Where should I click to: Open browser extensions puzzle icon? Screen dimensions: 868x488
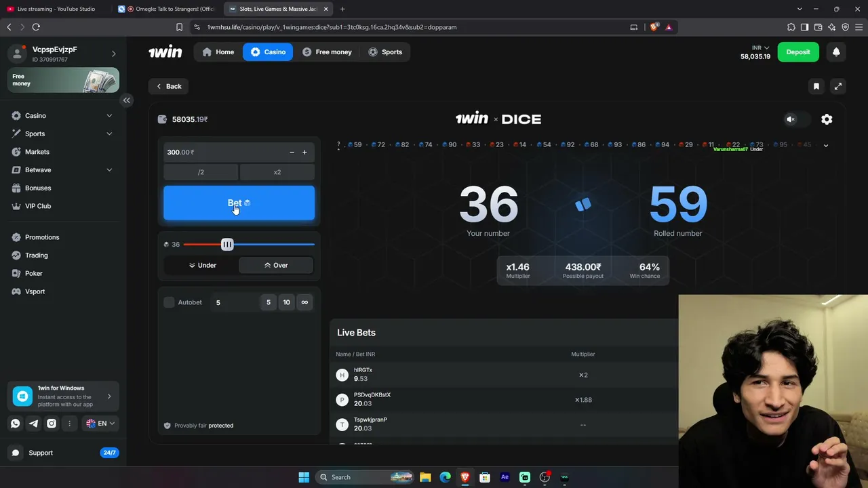coord(791,27)
